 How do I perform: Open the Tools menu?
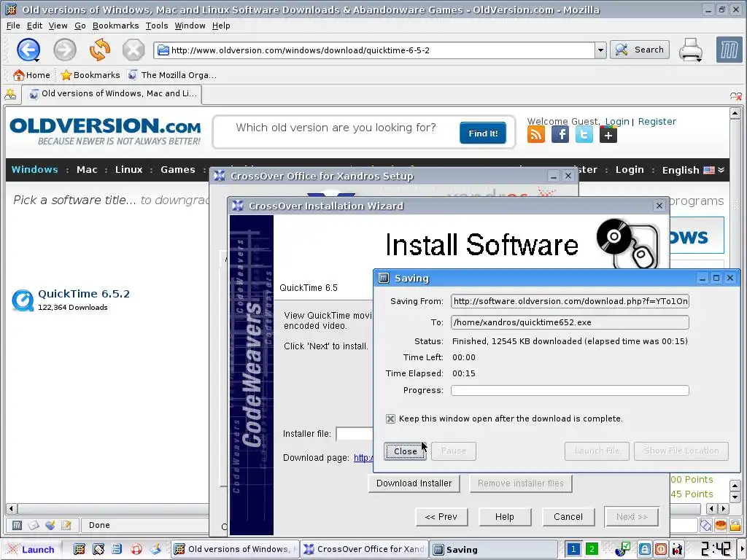coord(157,26)
